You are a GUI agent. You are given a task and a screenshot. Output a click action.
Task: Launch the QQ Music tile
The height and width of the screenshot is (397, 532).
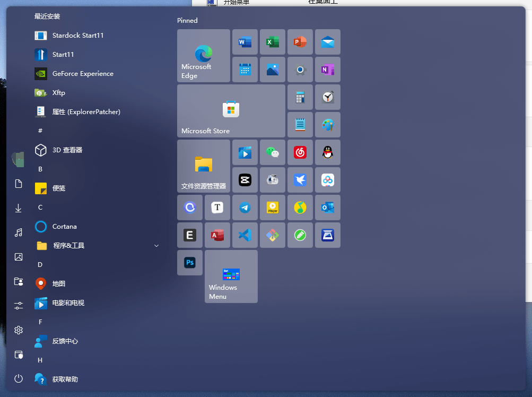(x=300, y=208)
